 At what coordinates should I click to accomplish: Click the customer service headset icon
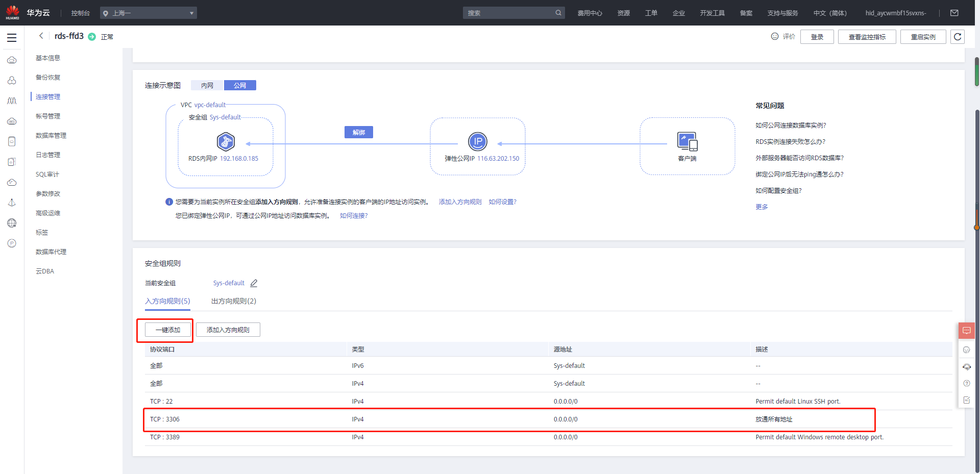click(x=967, y=367)
